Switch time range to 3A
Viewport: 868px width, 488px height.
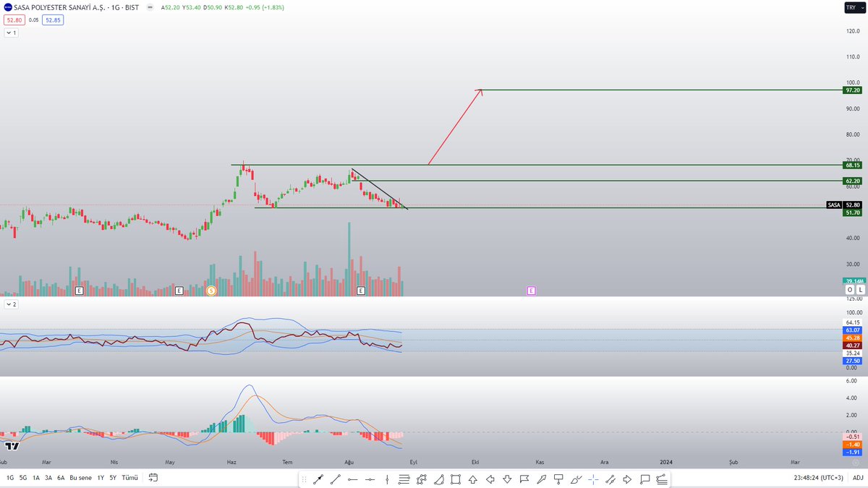48,478
